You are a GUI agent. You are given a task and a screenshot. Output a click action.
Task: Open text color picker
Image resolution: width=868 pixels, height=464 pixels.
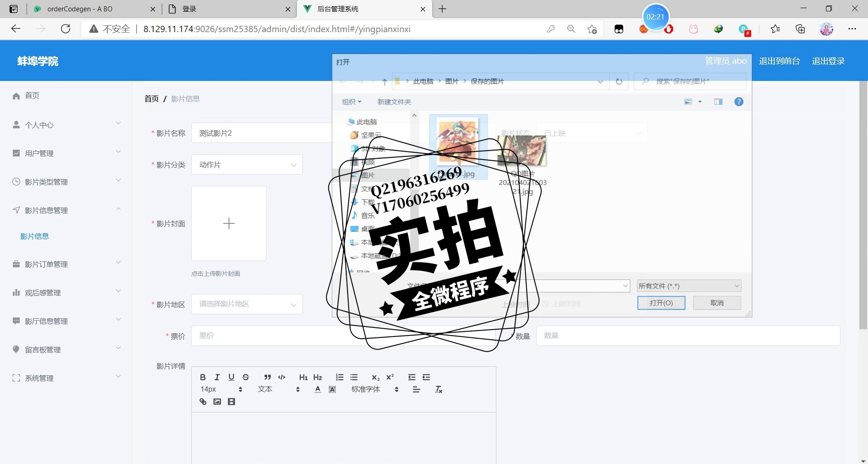coord(318,389)
